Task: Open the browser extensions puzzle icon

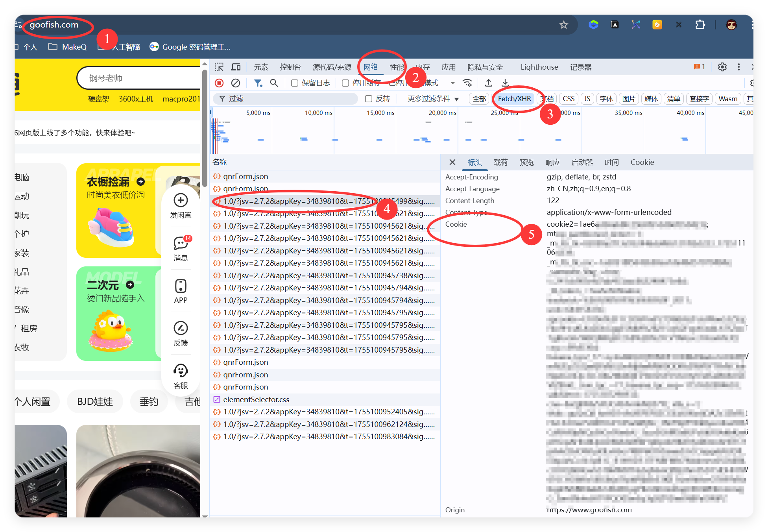Action: tap(700, 25)
